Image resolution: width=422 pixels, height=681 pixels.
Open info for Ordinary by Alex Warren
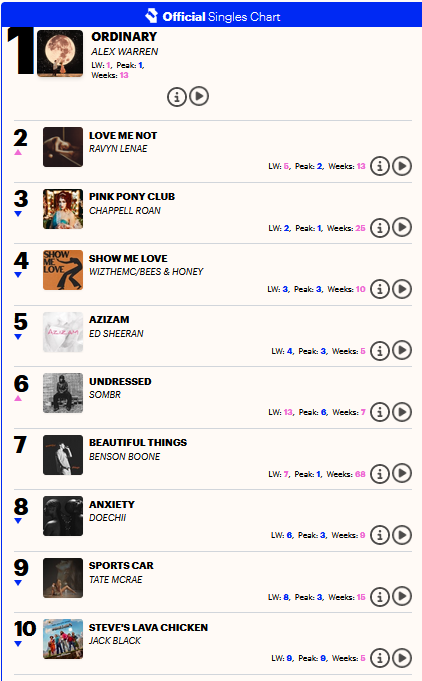(177, 97)
